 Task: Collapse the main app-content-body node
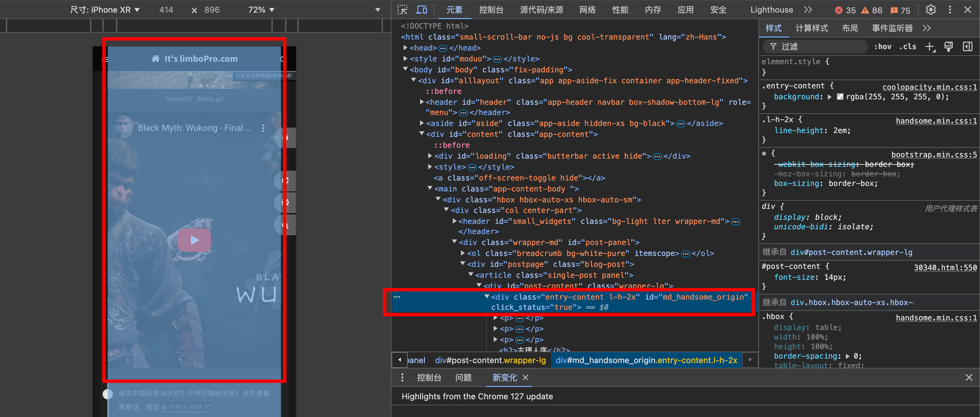(430, 188)
